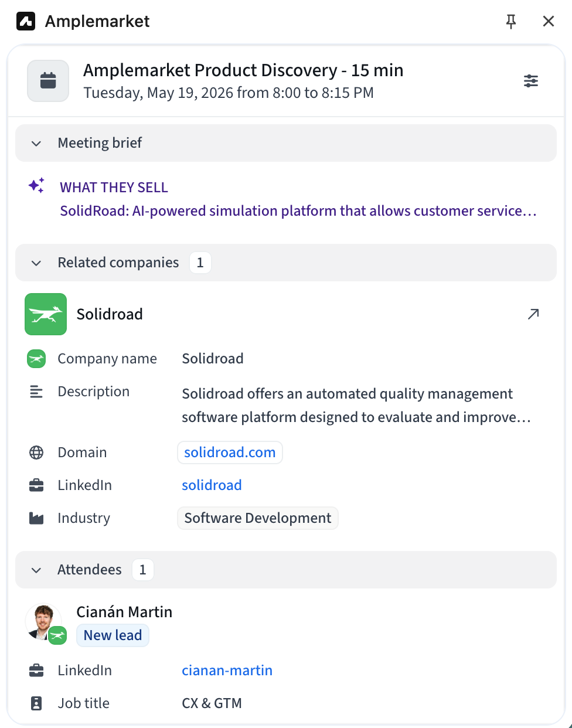Click the New lead badge
The width and height of the screenshot is (572, 728).
click(x=113, y=635)
